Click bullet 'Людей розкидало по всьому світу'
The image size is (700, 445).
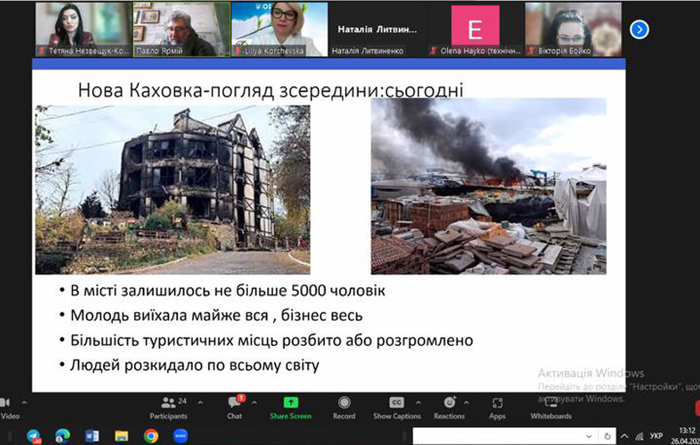(x=195, y=366)
